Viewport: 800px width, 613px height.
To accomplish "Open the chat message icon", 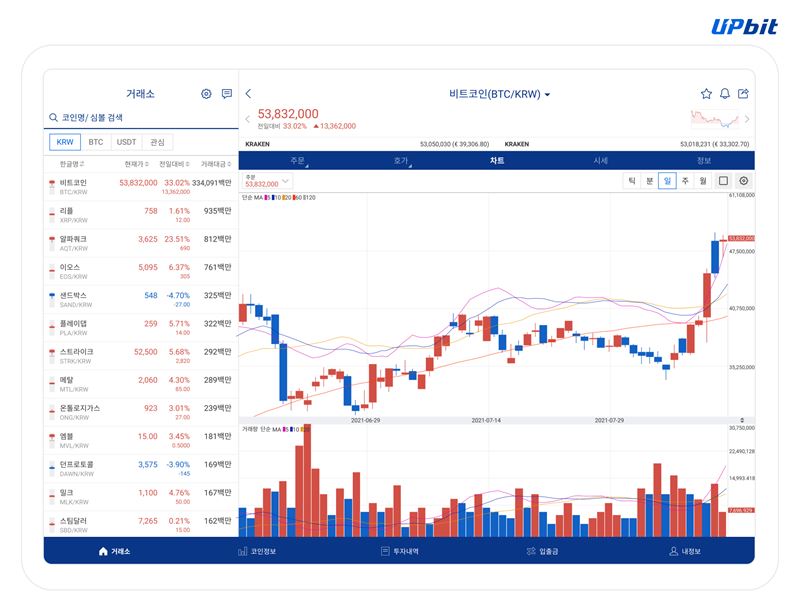I will pyautogui.click(x=227, y=94).
